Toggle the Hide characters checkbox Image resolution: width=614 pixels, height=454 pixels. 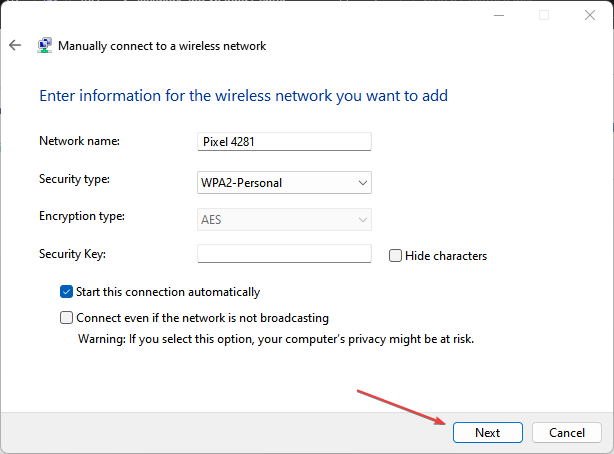tap(396, 256)
